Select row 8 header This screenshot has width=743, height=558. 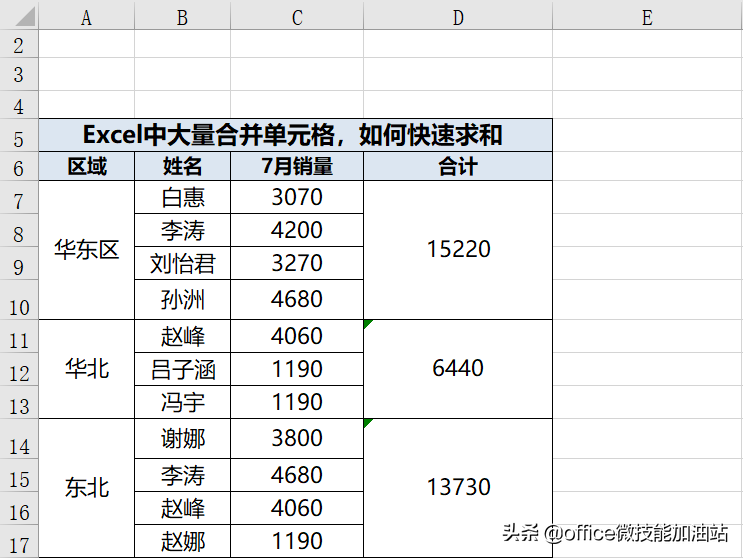pos(19,230)
